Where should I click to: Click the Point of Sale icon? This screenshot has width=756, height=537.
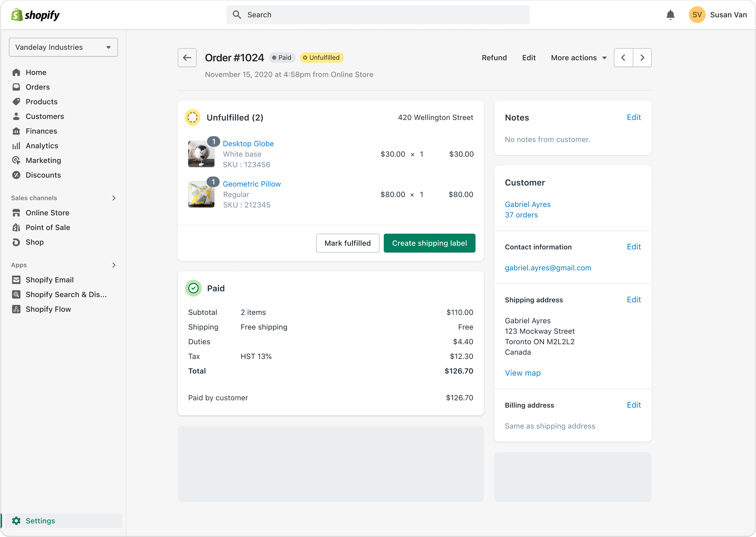(16, 228)
